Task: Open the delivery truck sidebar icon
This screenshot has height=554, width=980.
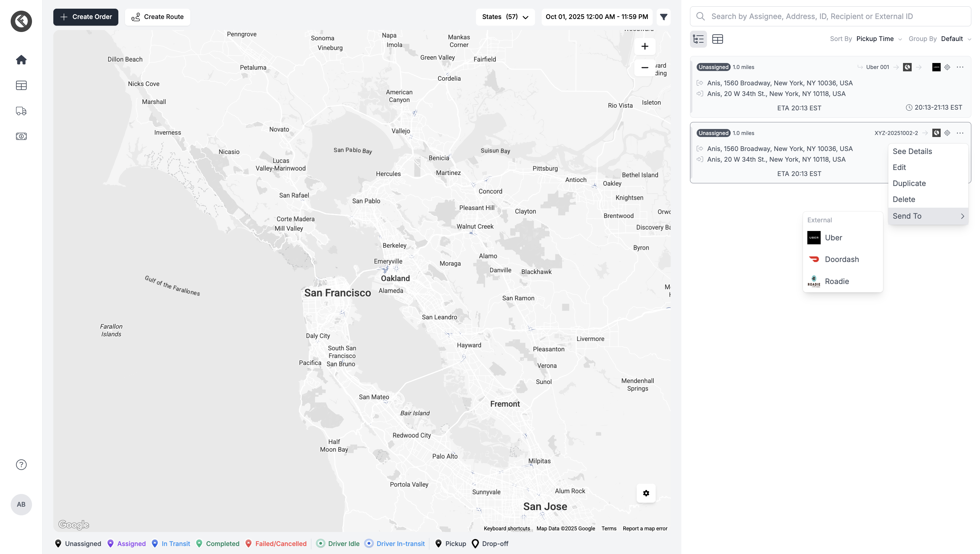Action: (21, 111)
